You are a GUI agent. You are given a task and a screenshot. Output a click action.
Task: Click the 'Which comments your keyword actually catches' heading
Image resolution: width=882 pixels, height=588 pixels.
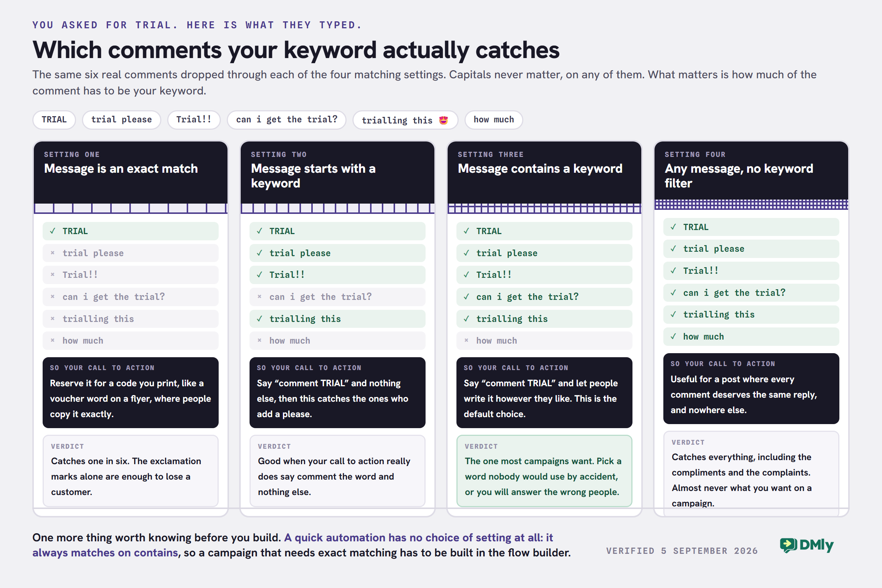[x=296, y=50]
